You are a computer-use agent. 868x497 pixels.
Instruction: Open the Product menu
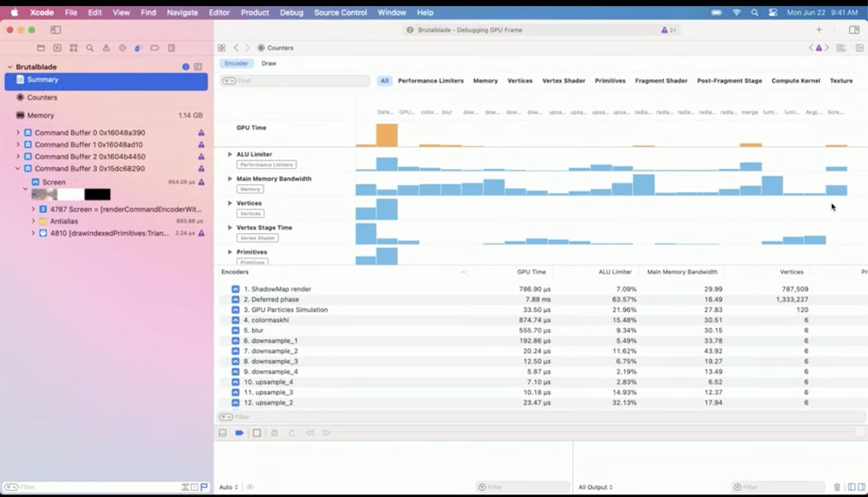pos(255,12)
